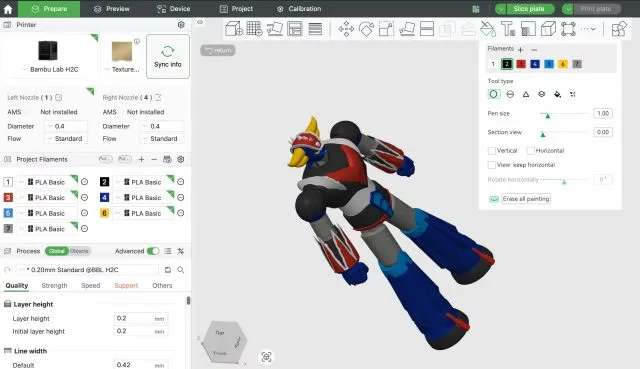This screenshot has width=640, height=369.
Task: Select the Cut tool
Action: tap(427, 29)
